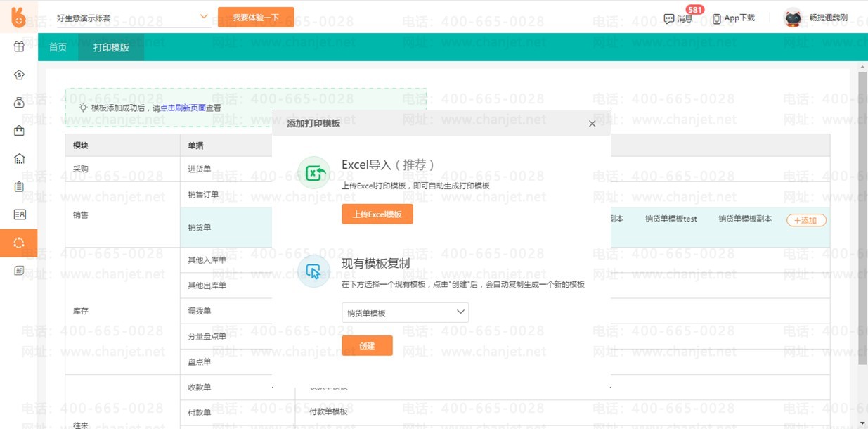Click the blue cursor template copy icon

pyautogui.click(x=313, y=271)
